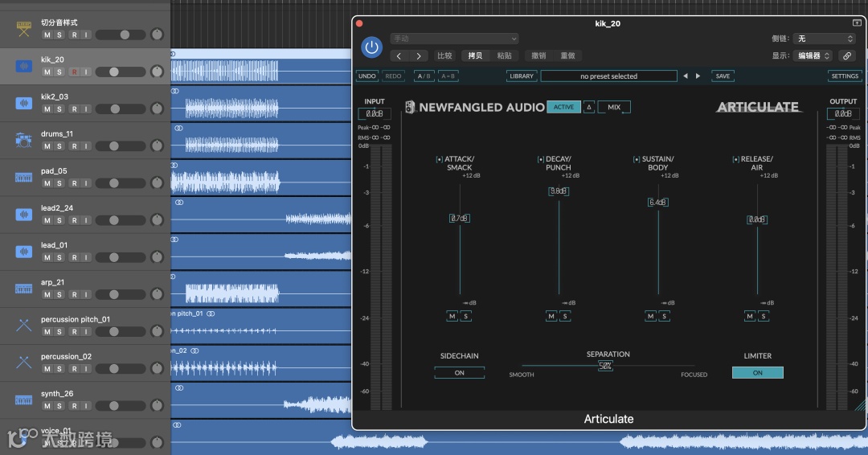The height and width of the screenshot is (455, 868).
Task: Click the lead2_24 track icon
Action: 23,214
